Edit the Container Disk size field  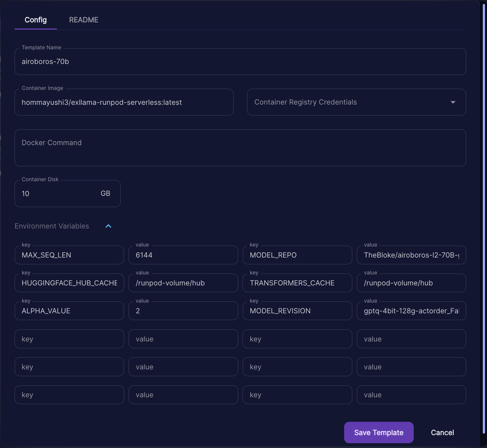[x=67, y=194]
